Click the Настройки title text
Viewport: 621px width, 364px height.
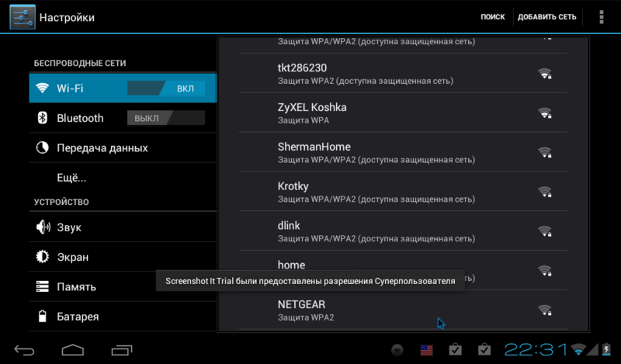tap(67, 17)
